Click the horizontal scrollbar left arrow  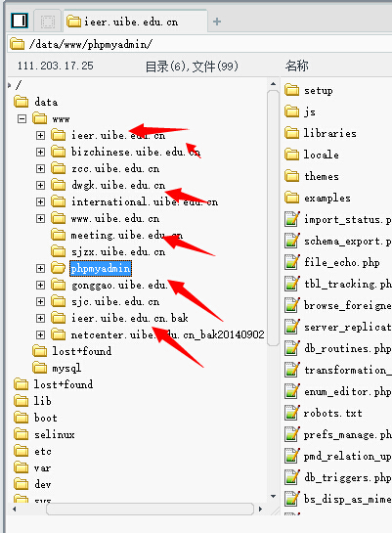pos(14,509)
